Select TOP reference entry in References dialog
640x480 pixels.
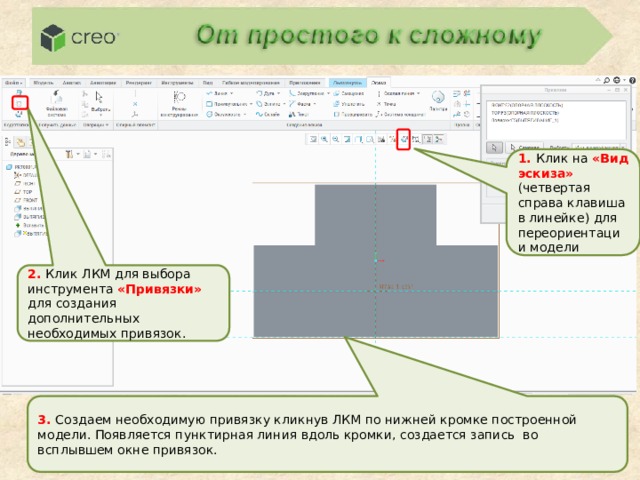point(525,113)
